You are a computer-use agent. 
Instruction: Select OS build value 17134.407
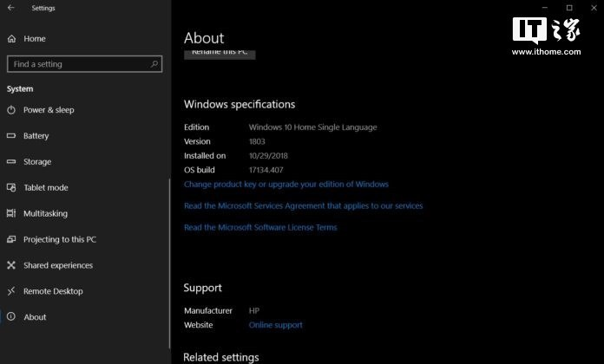click(266, 170)
